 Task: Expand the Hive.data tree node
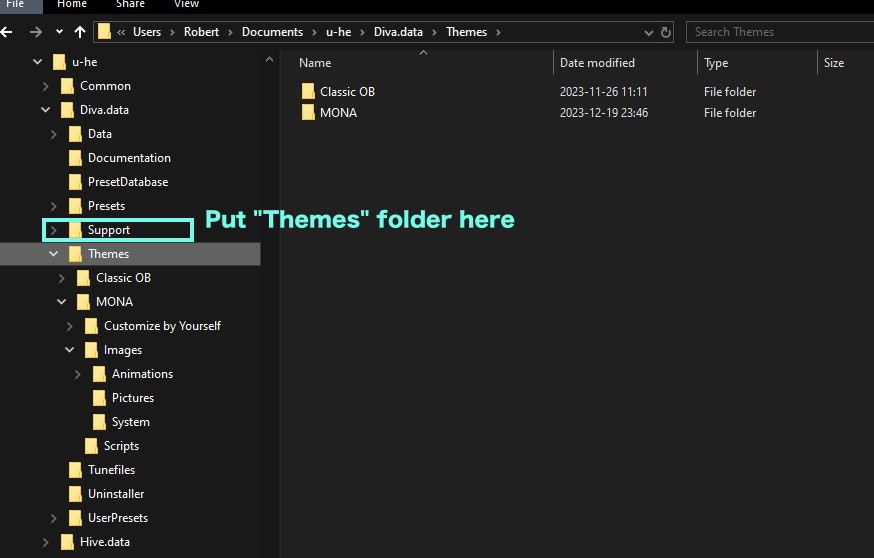45,542
